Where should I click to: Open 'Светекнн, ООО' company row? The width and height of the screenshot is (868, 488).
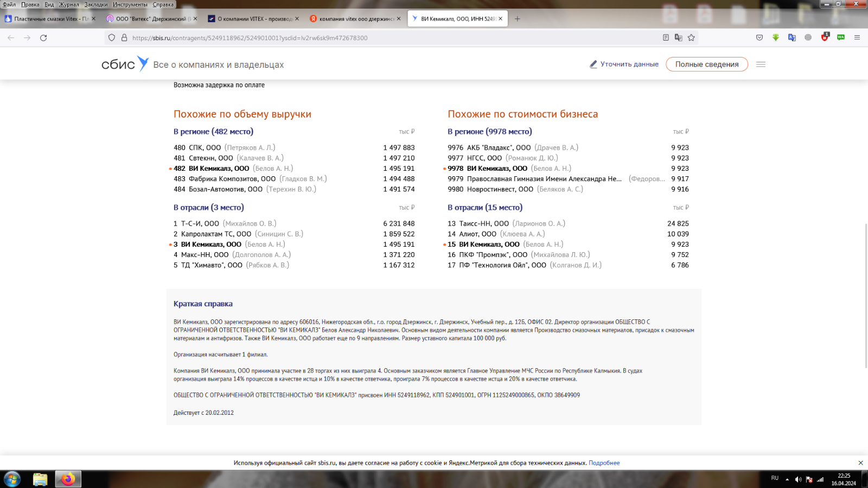(x=294, y=158)
